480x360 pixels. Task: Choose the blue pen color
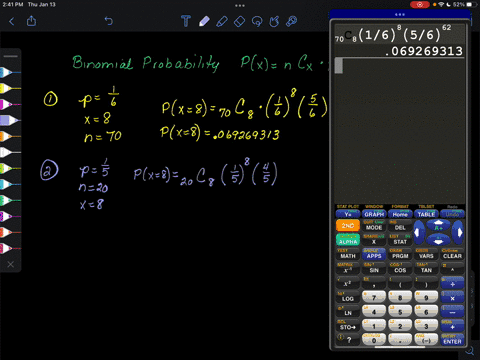(x=9, y=72)
